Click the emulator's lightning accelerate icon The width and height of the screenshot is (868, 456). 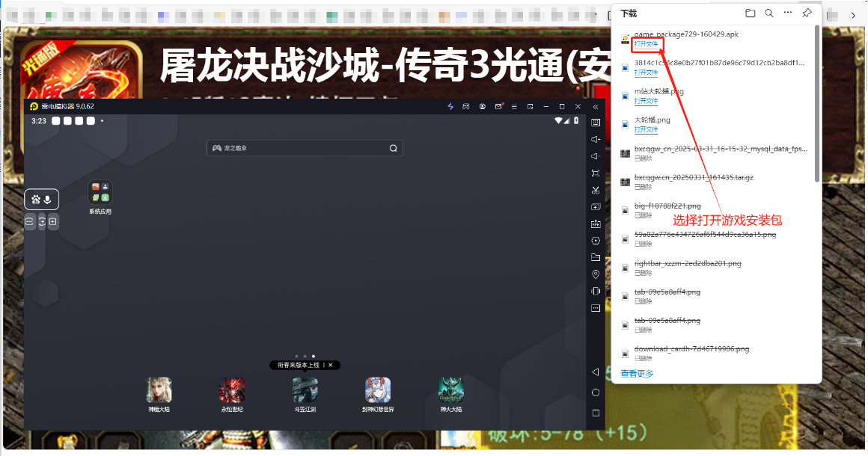tap(450, 106)
